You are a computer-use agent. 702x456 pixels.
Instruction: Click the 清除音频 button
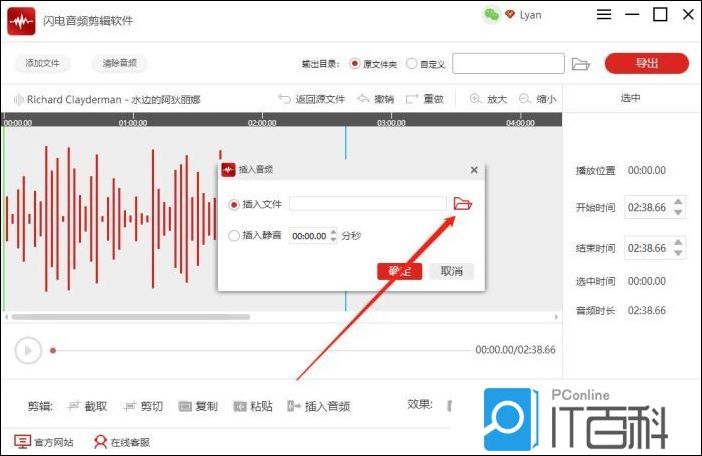(120, 63)
